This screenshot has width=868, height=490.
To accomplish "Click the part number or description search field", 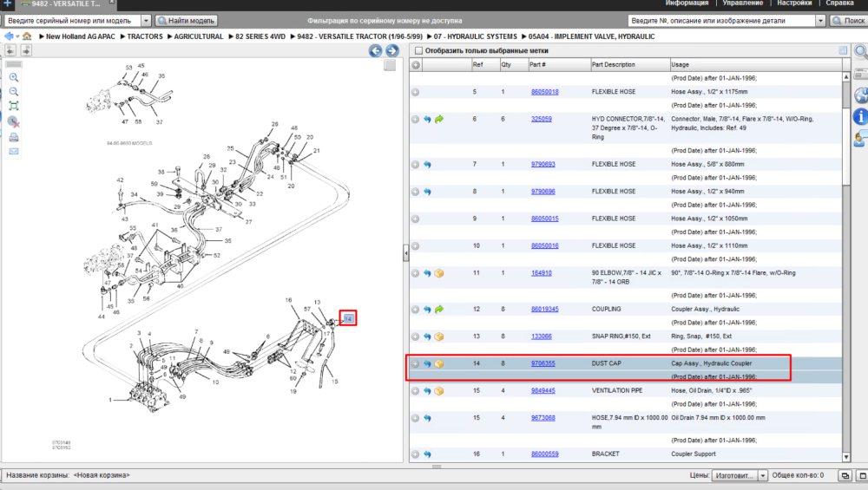I will (722, 21).
